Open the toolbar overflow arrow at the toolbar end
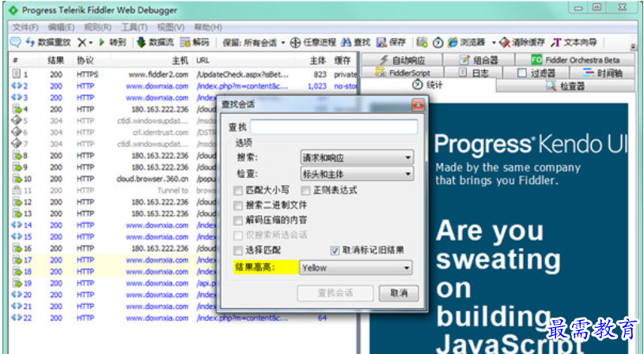644x354 pixels. tap(633, 47)
